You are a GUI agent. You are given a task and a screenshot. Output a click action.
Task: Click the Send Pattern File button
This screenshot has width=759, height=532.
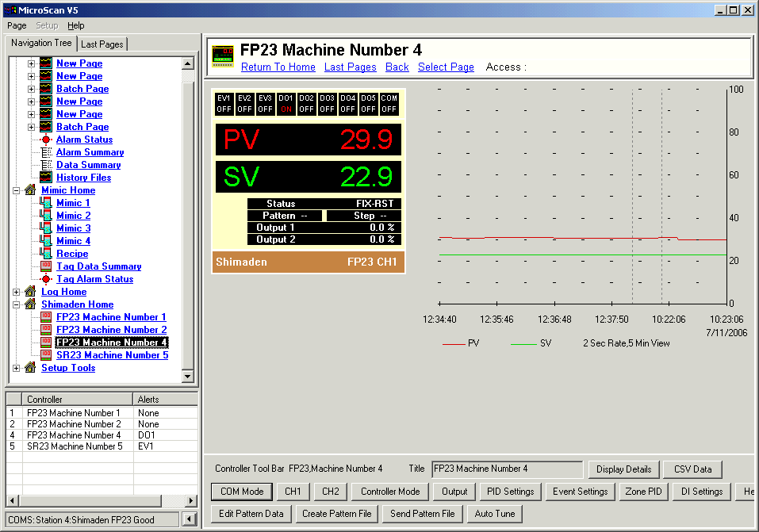[423, 514]
